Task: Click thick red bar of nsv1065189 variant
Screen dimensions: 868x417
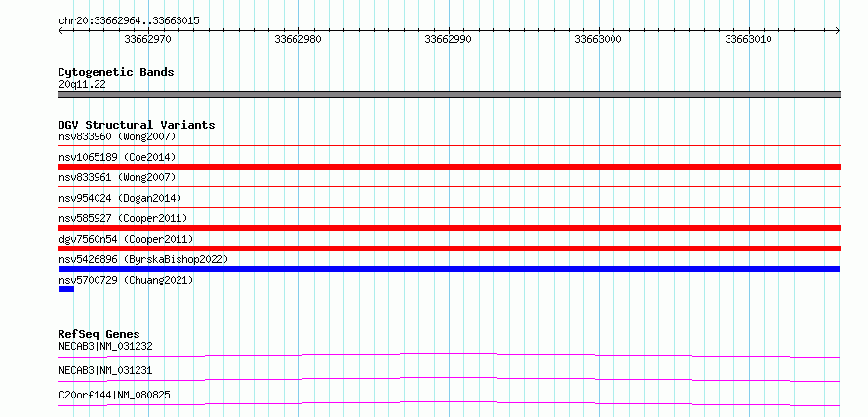Action: coord(449,167)
